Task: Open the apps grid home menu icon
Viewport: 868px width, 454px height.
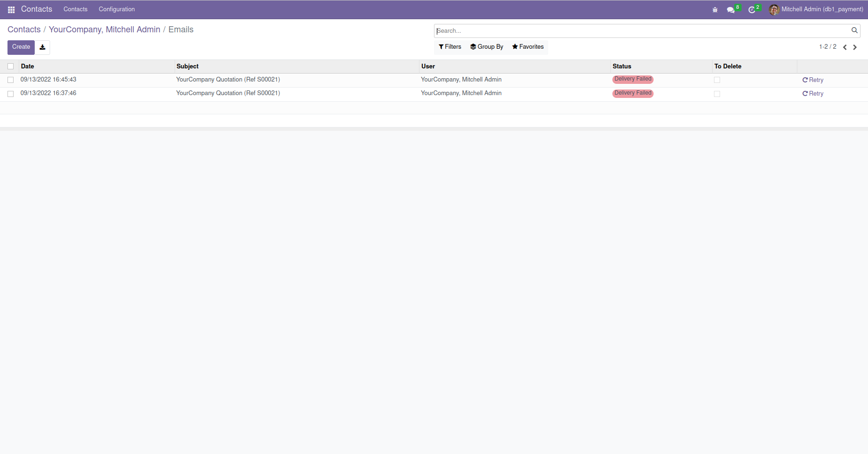Action: click(x=11, y=9)
